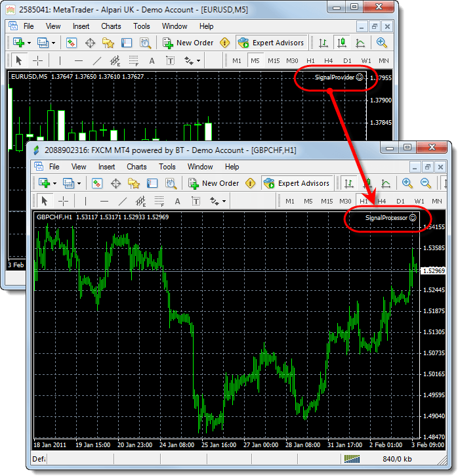
Task: Select M5 timeframe in FXCM window
Action: pyautogui.click(x=308, y=201)
